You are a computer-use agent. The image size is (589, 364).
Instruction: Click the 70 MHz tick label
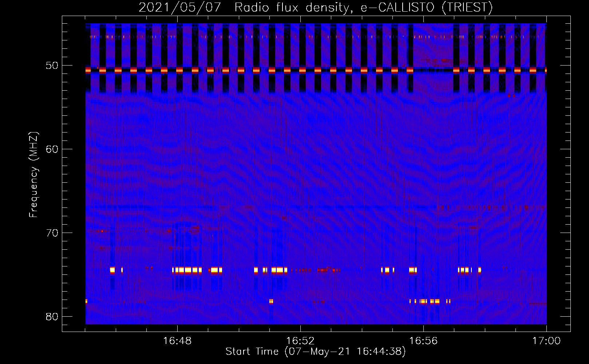point(52,233)
